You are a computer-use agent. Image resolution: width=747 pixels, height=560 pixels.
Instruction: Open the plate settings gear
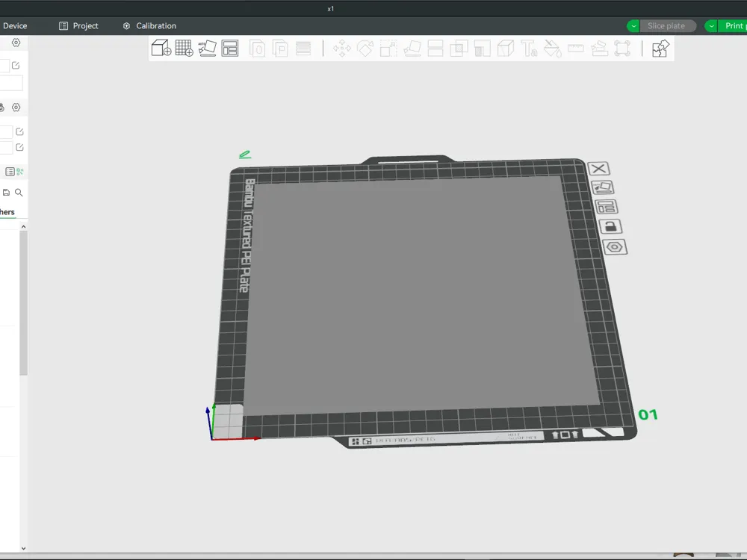614,246
